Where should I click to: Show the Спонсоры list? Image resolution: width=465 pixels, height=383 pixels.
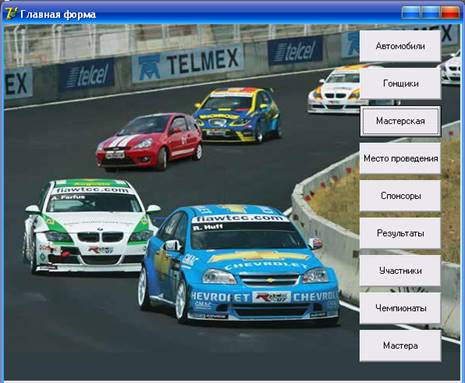coord(400,196)
